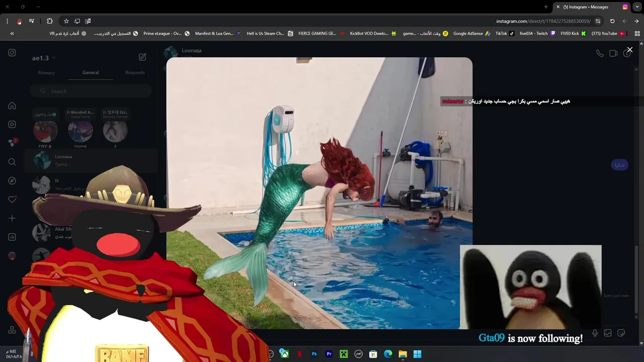Open the conversation with N

92,185
